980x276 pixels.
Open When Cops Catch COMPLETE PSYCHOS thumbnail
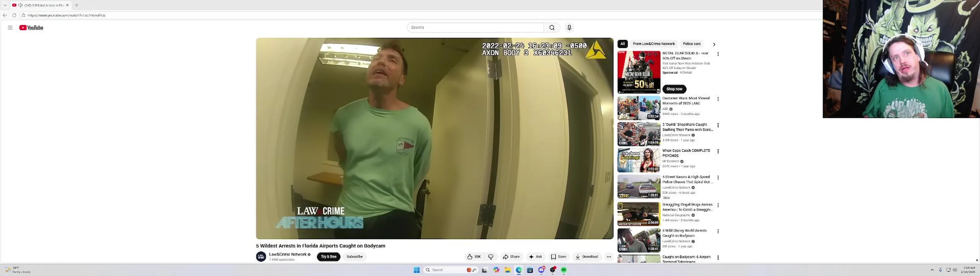pyautogui.click(x=639, y=160)
